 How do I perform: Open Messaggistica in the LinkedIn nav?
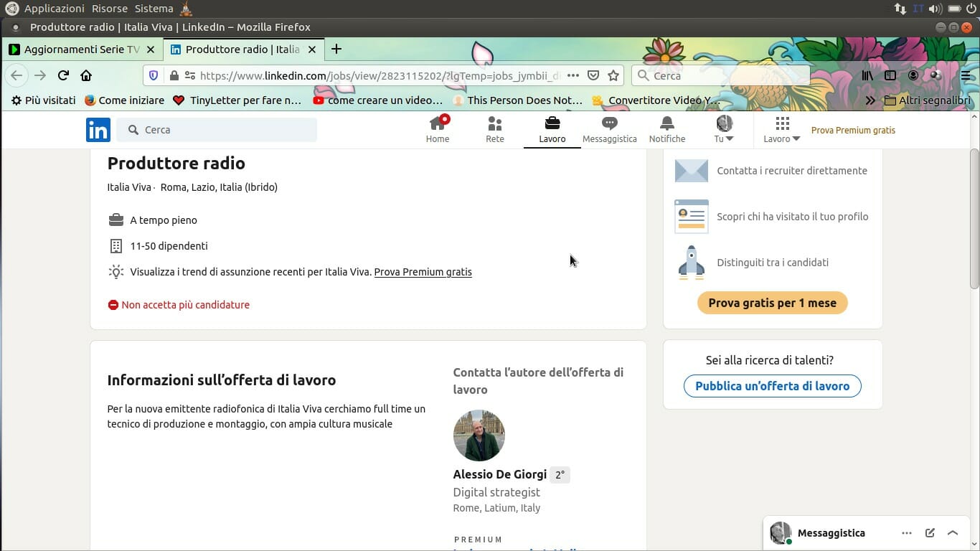pyautogui.click(x=610, y=129)
